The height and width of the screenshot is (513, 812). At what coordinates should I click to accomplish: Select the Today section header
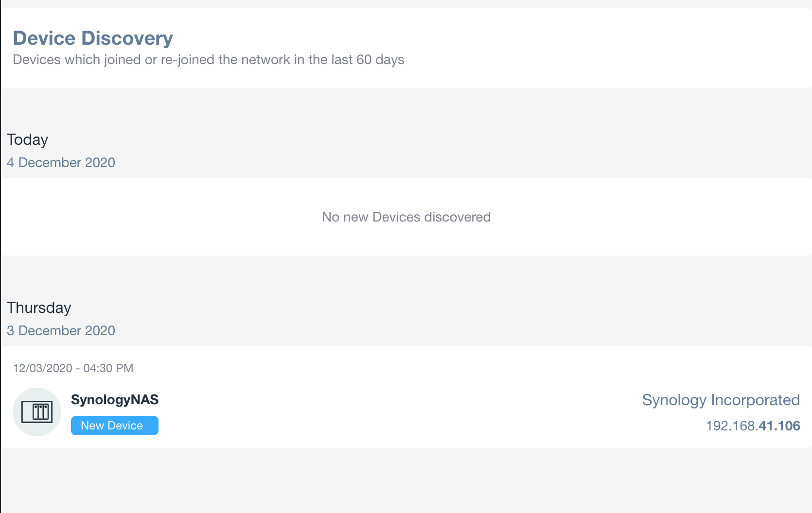click(27, 139)
